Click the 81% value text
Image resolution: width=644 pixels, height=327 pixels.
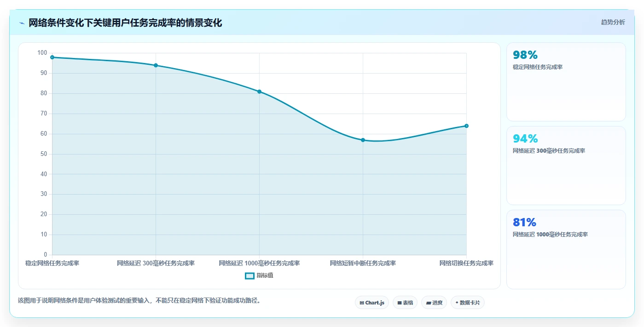[525, 223]
